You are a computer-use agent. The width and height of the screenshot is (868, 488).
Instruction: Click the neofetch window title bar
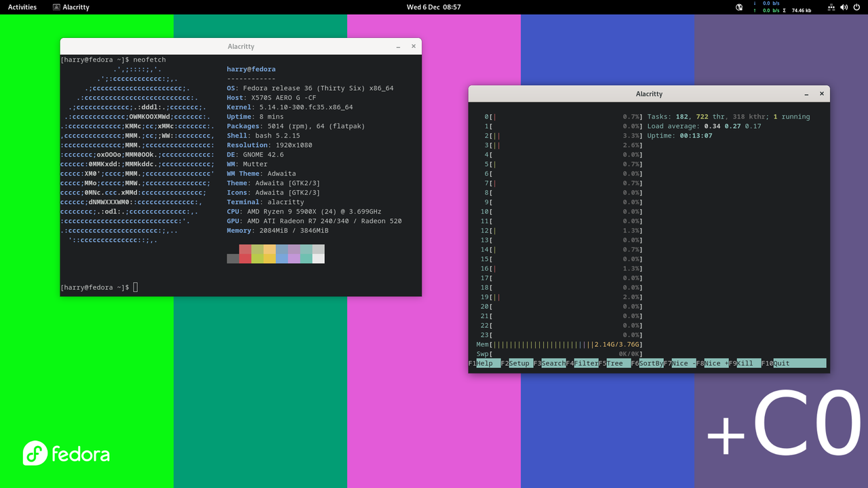tap(241, 47)
